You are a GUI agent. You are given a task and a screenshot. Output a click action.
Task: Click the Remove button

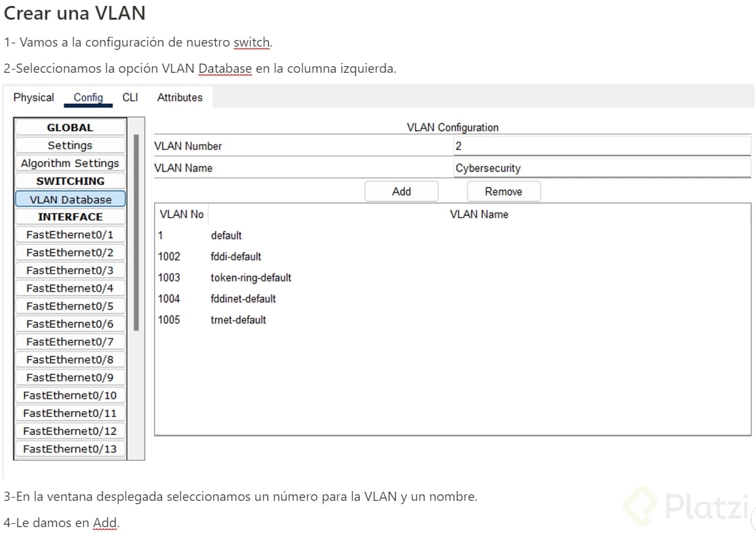(503, 191)
